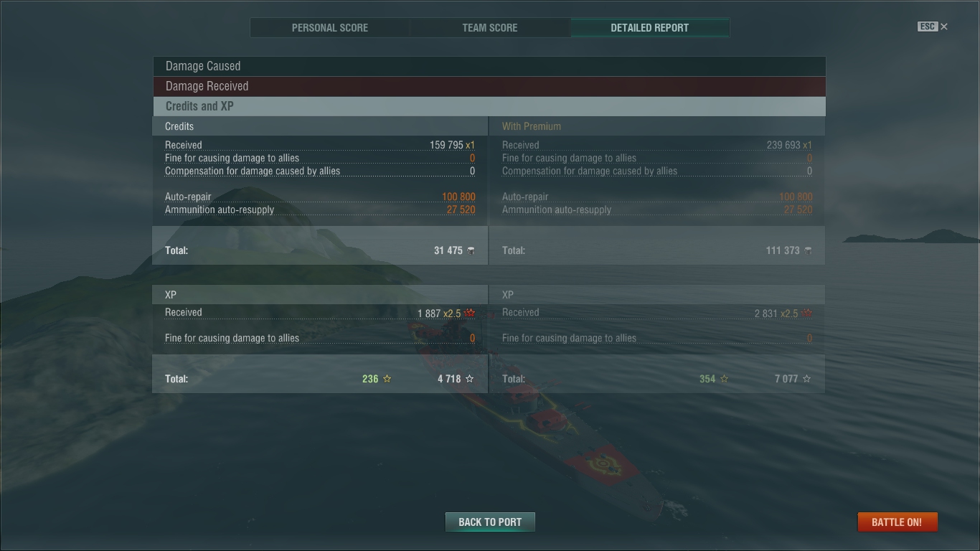Click the ESC key indicator
This screenshot has height=551, width=980.
pyautogui.click(x=928, y=27)
